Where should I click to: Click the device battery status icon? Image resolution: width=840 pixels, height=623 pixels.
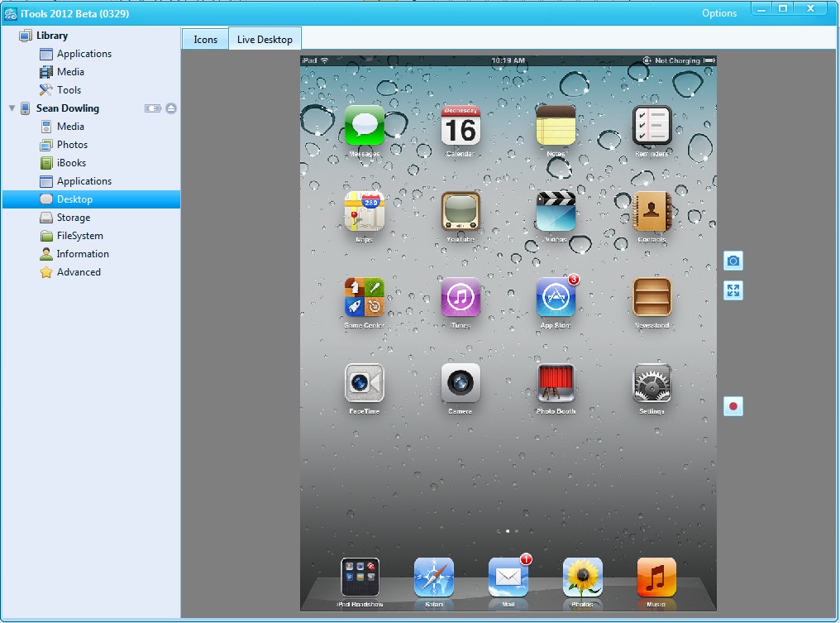[153, 108]
